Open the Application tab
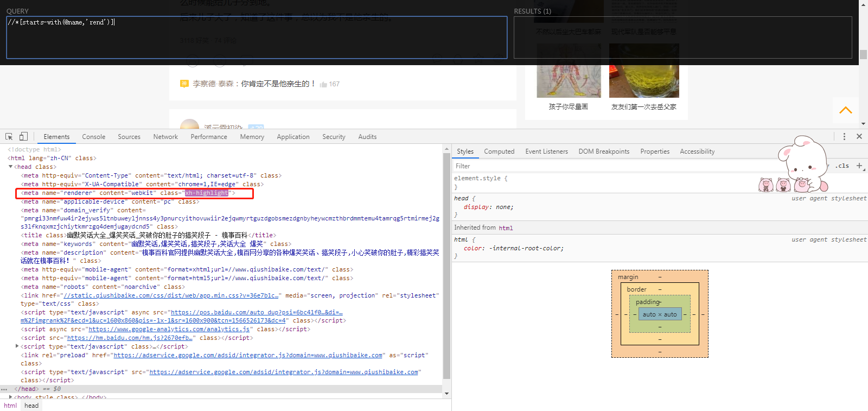 293,137
